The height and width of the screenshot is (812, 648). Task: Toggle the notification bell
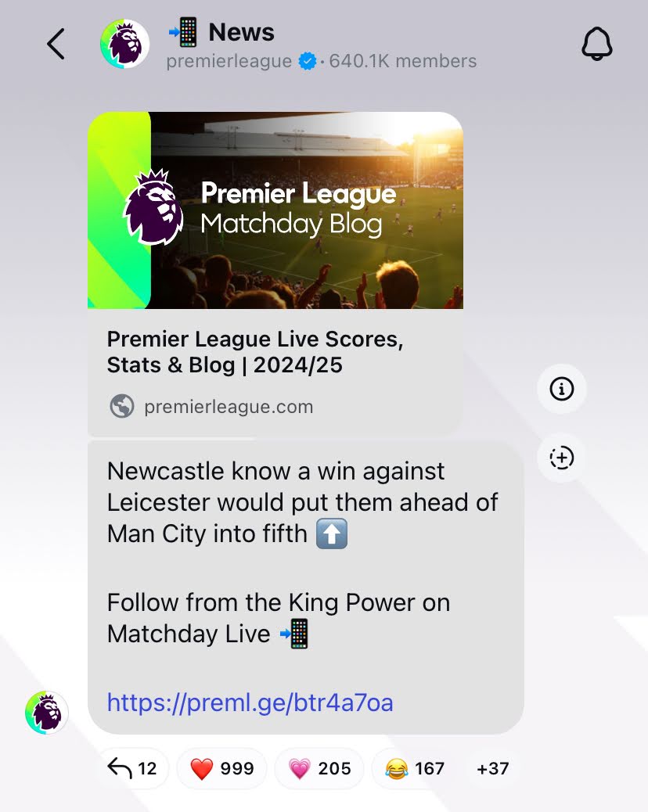click(x=596, y=44)
